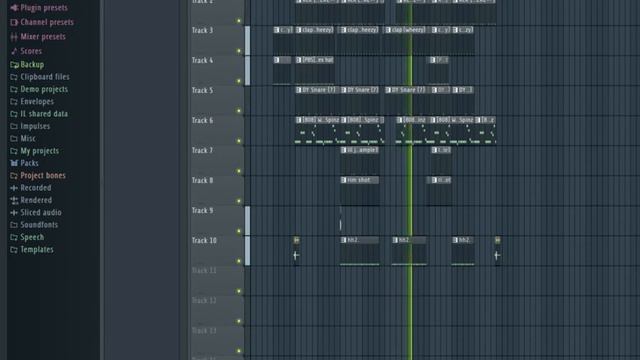Select the Track 3 header name
The image size is (640, 360).
[202, 31]
